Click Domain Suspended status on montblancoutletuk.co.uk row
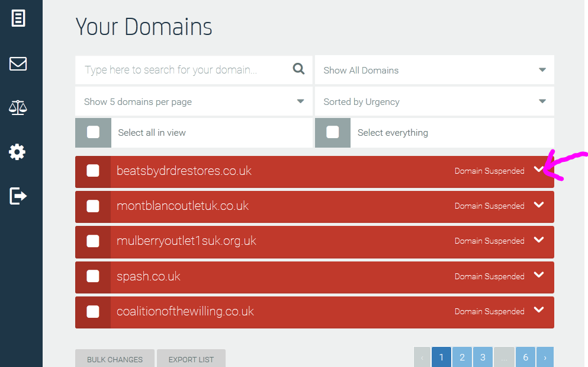This screenshot has width=588, height=367. click(x=489, y=206)
